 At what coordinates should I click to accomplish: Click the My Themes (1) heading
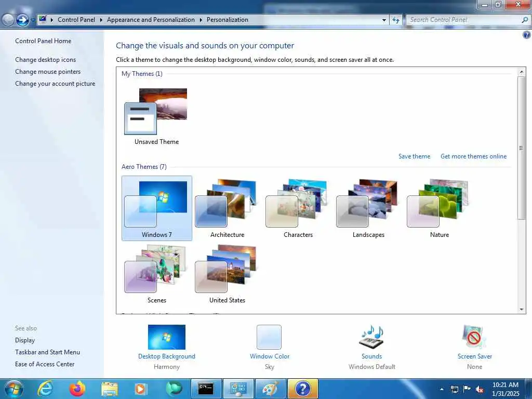tap(142, 74)
